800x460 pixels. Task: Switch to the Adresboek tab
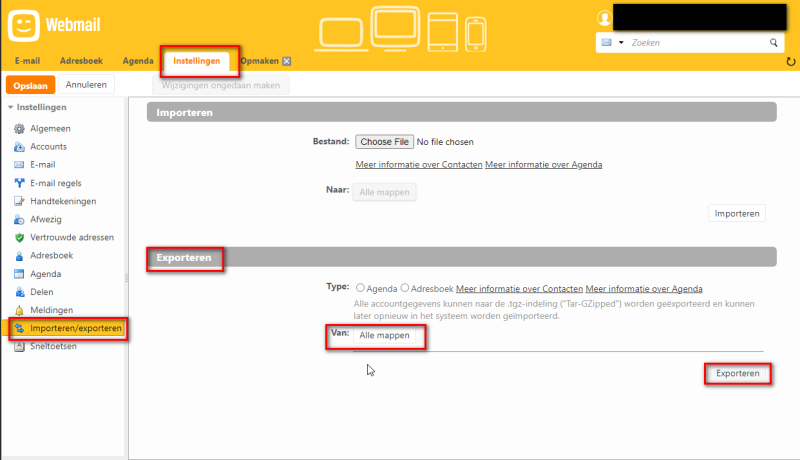point(80,62)
